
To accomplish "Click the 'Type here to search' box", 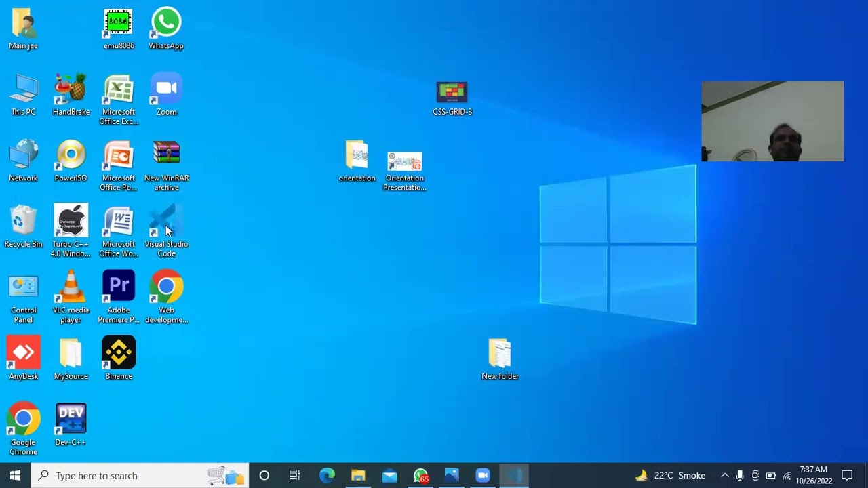I will [140, 475].
